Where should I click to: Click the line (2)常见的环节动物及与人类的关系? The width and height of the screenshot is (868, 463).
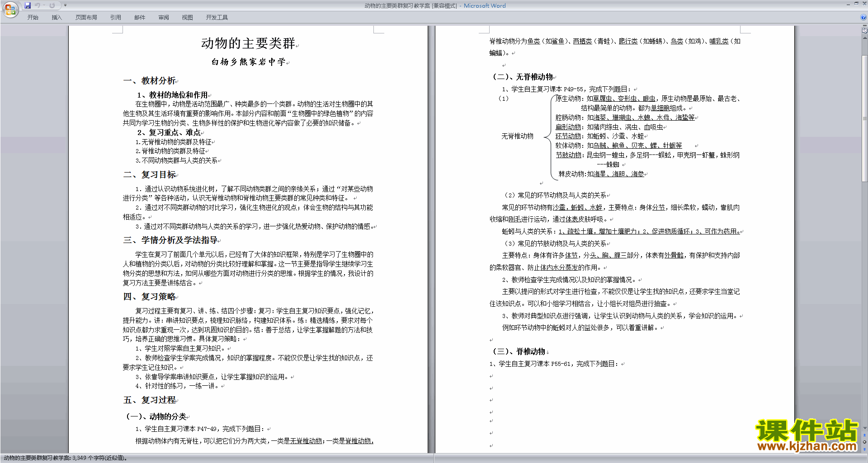click(x=555, y=195)
